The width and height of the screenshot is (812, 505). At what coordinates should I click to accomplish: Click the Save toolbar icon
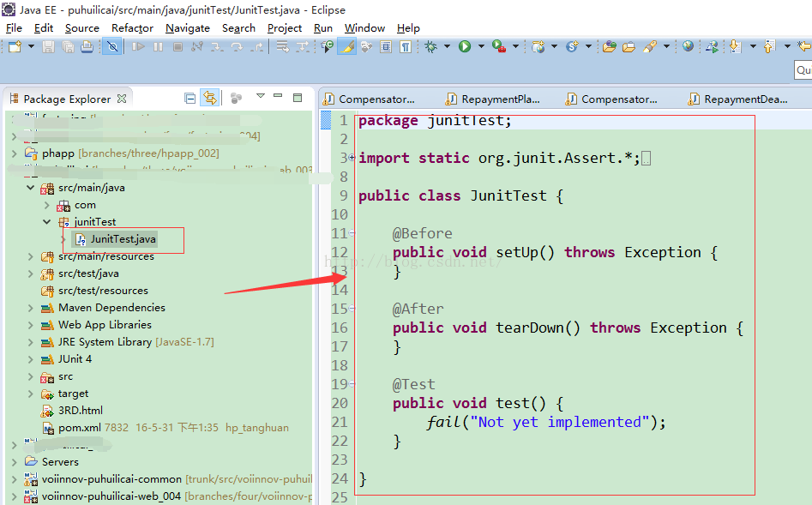pyautogui.click(x=48, y=46)
